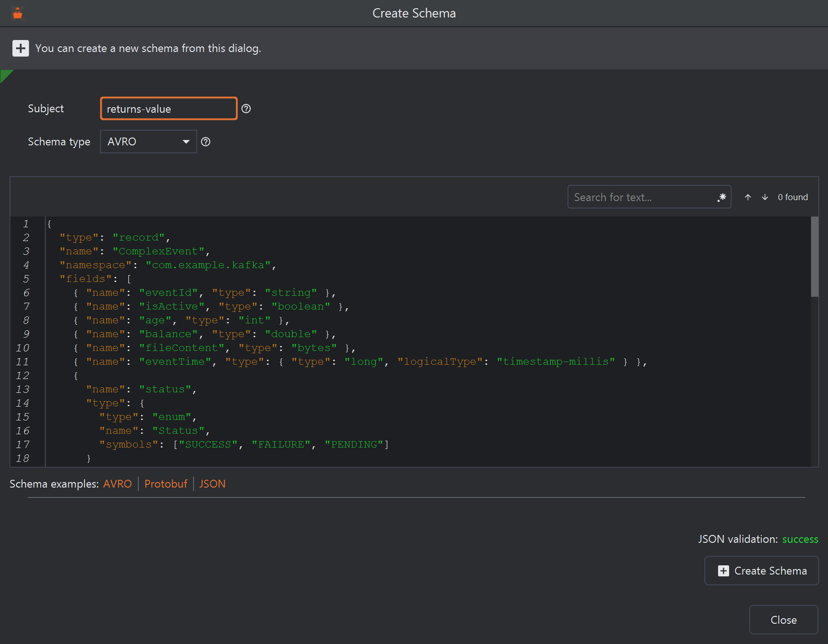Click the "0 found" search result count
This screenshot has width=828, height=644.
(x=793, y=197)
